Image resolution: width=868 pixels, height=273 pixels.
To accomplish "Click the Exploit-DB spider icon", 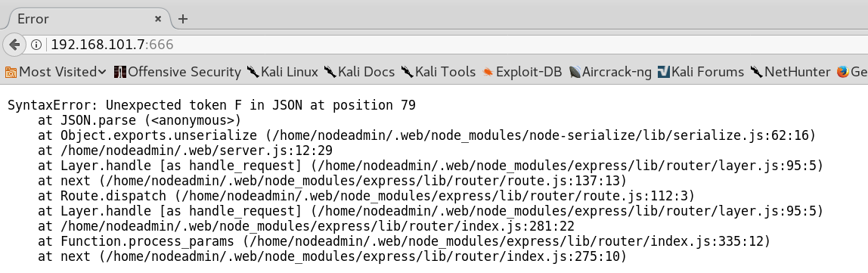I will (488, 72).
